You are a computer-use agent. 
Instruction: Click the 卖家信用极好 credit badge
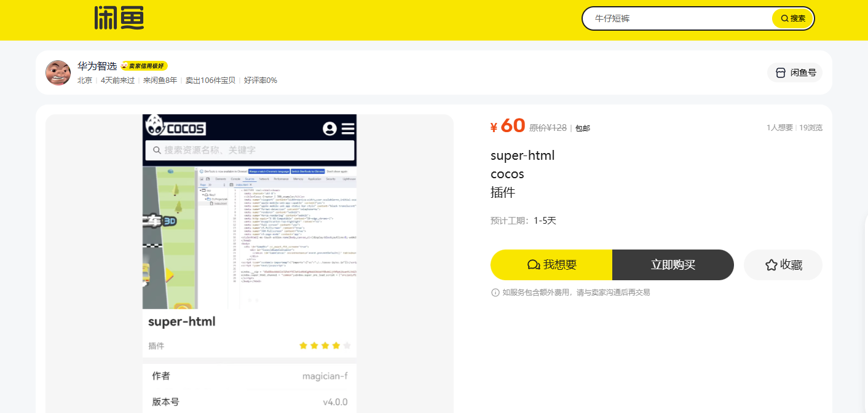tap(144, 66)
